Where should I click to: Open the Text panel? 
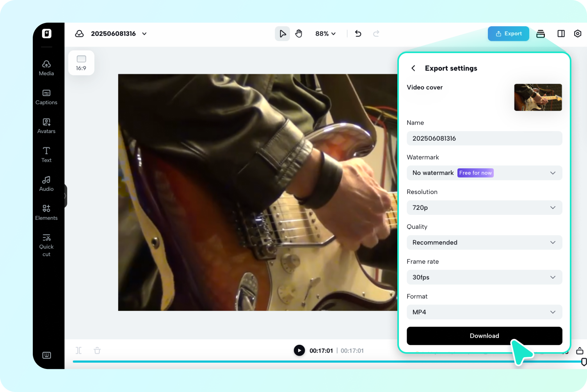46,155
